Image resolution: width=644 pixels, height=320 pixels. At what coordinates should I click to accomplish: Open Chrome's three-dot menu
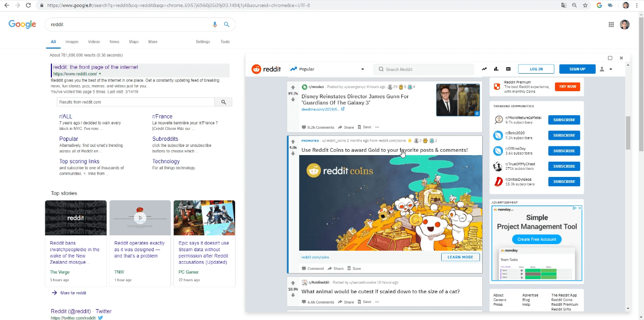pyautogui.click(x=637, y=5)
